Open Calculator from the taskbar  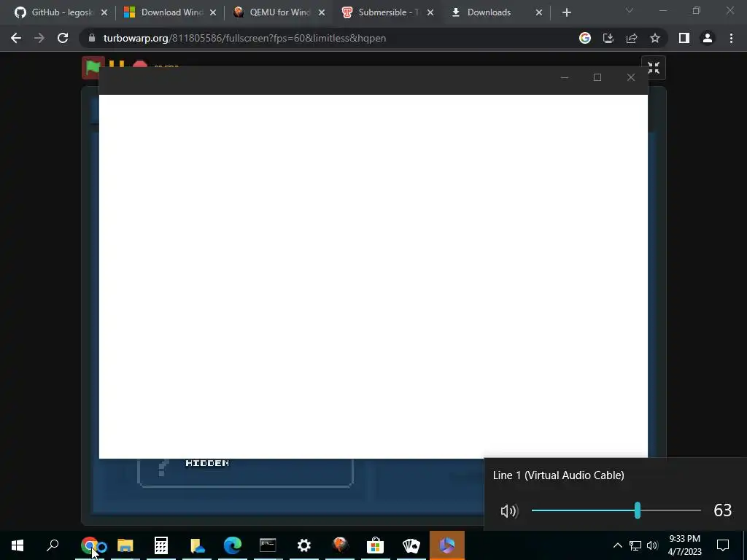click(161, 545)
